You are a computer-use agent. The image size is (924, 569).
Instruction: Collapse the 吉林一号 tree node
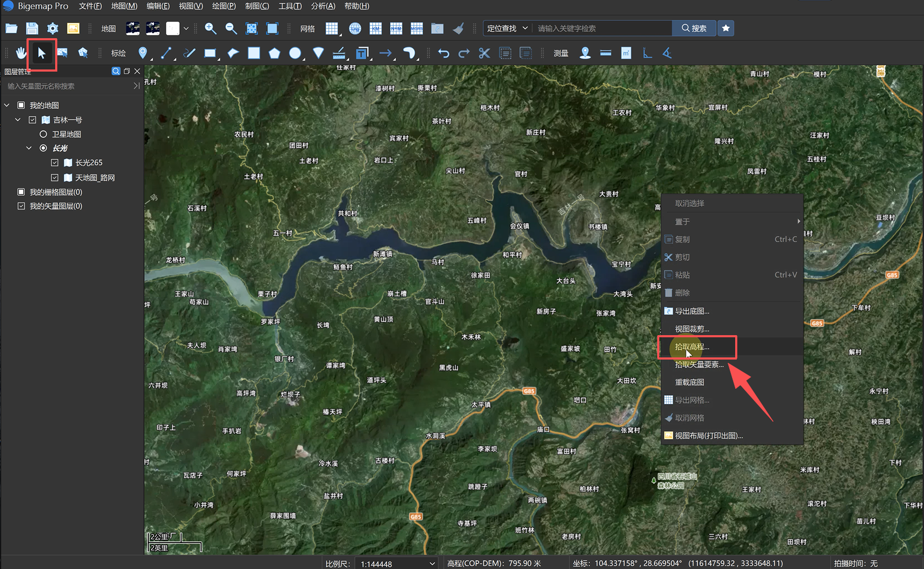tap(18, 120)
